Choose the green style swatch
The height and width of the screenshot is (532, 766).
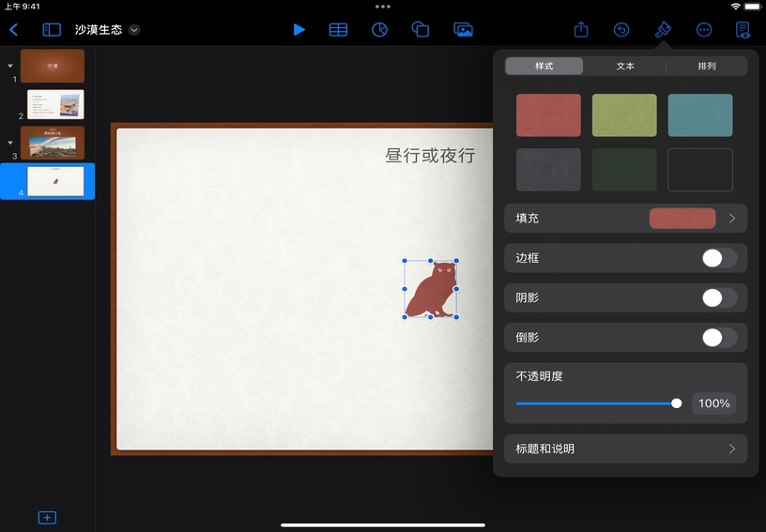tap(624, 115)
